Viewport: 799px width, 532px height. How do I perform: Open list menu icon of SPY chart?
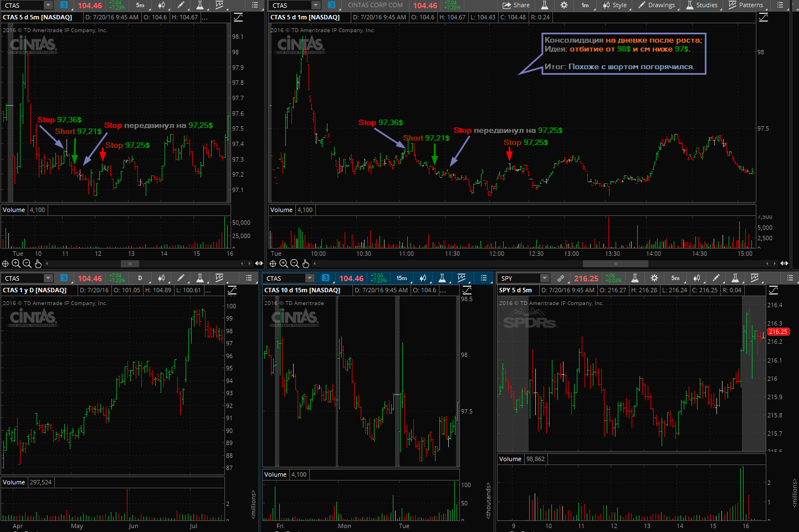click(x=790, y=278)
